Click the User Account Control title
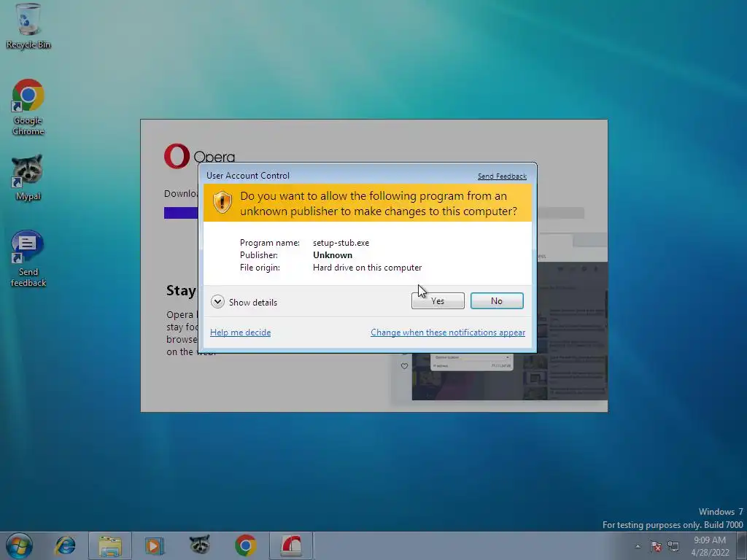Viewport: 747px width, 560px height. pos(248,176)
